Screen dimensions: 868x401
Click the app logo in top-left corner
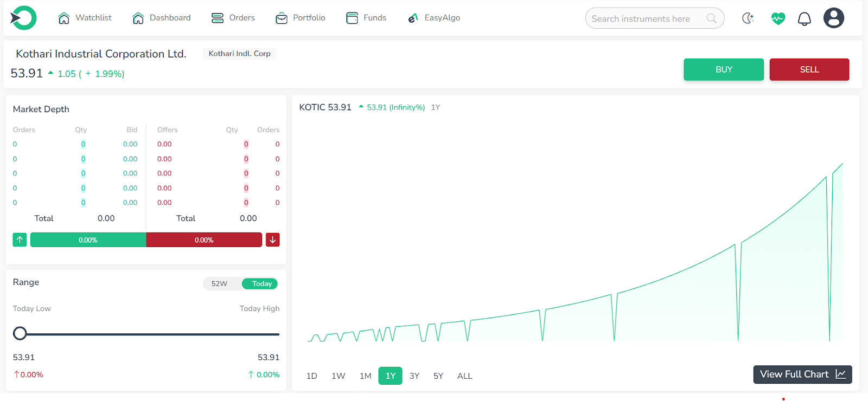tap(23, 18)
